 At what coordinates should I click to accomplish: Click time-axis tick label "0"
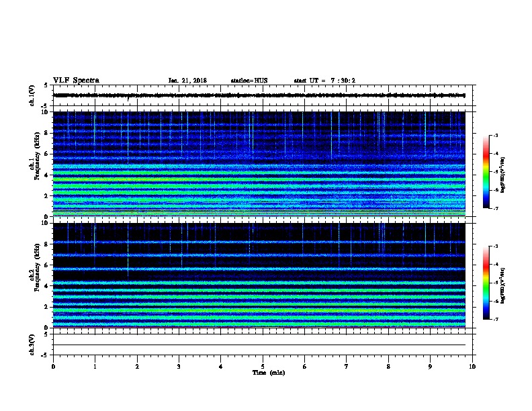53,367
